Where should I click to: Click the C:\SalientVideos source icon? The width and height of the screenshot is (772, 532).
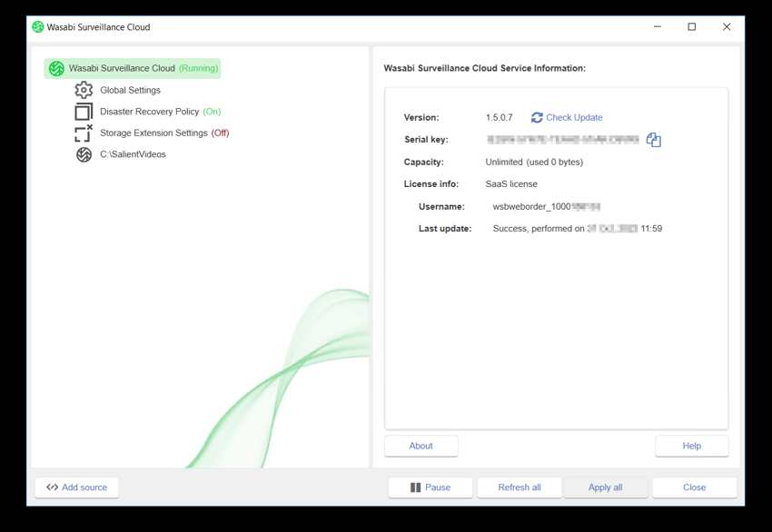tap(84, 154)
